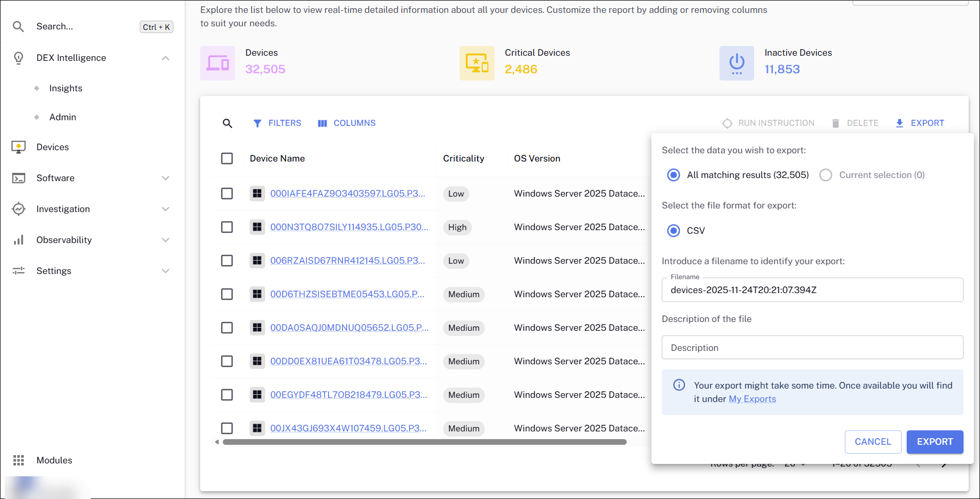The image size is (980, 499).
Task: Click the table search magnifier icon
Action: (227, 123)
